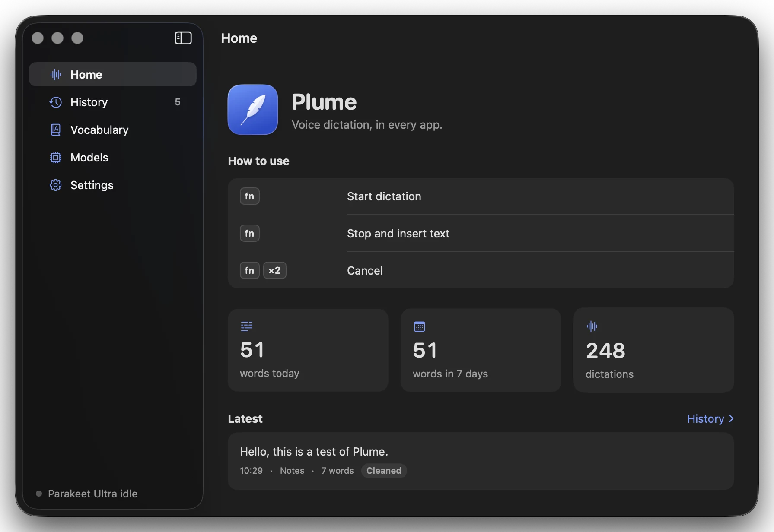
Task: Open the Home section in sidebar
Action: coord(113,74)
